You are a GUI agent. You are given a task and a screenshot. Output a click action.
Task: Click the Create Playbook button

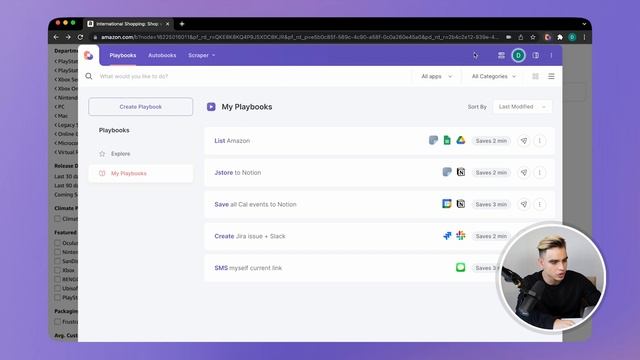click(141, 107)
